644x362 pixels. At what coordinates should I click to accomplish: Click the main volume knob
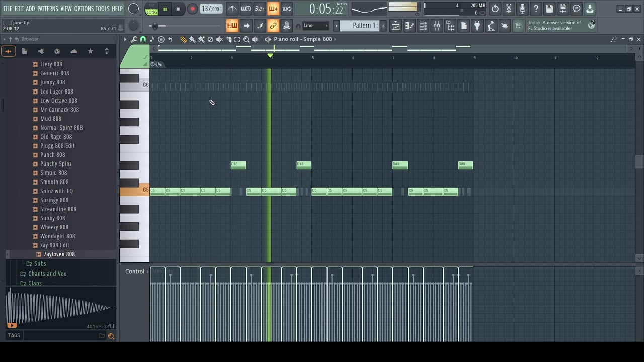coord(134,9)
